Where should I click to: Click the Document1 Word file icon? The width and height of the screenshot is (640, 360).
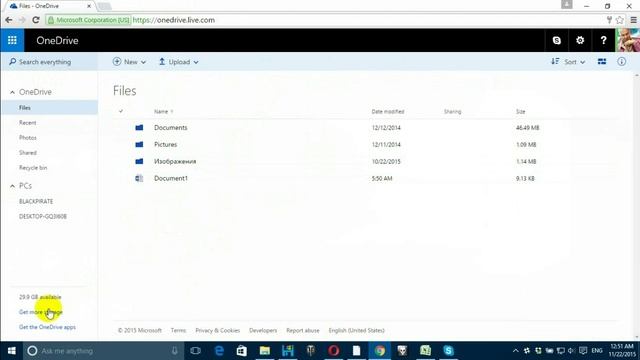click(x=139, y=178)
